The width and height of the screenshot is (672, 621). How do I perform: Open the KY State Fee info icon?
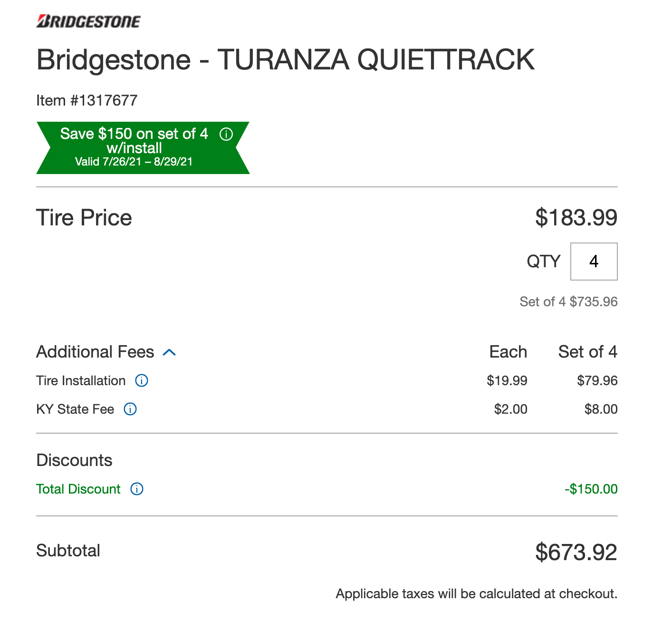(130, 409)
